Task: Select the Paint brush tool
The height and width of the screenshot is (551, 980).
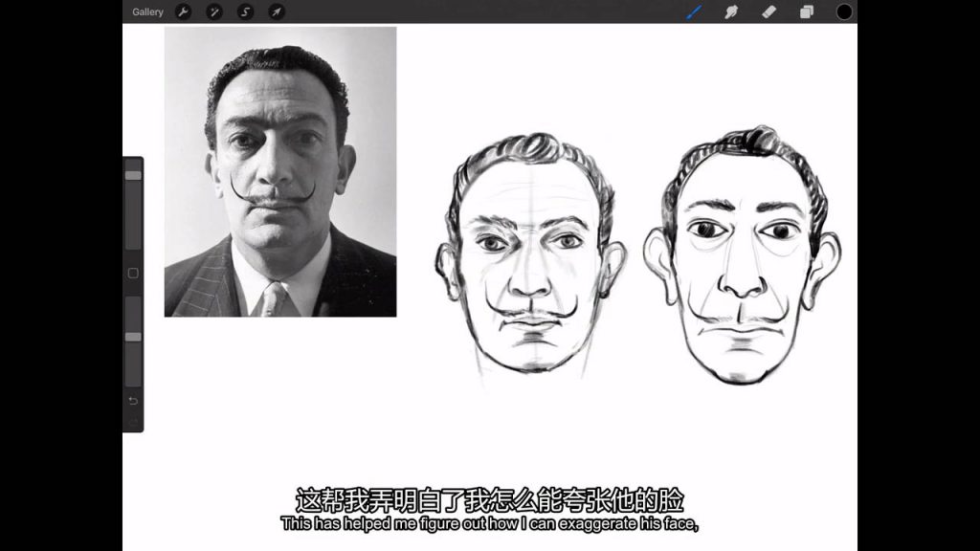Action: pos(694,11)
